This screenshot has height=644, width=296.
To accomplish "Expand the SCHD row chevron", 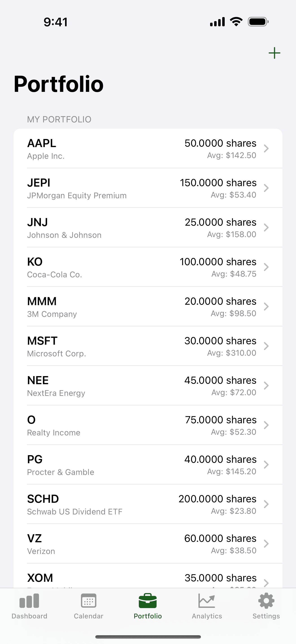I will click(266, 504).
